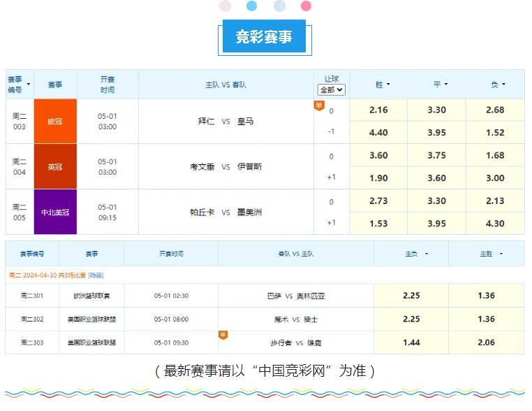Pick 1.36 主胜 odds for 巴萨 VS 奥林匹亚
The width and height of the screenshot is (532, 411).
click(486, 296)
